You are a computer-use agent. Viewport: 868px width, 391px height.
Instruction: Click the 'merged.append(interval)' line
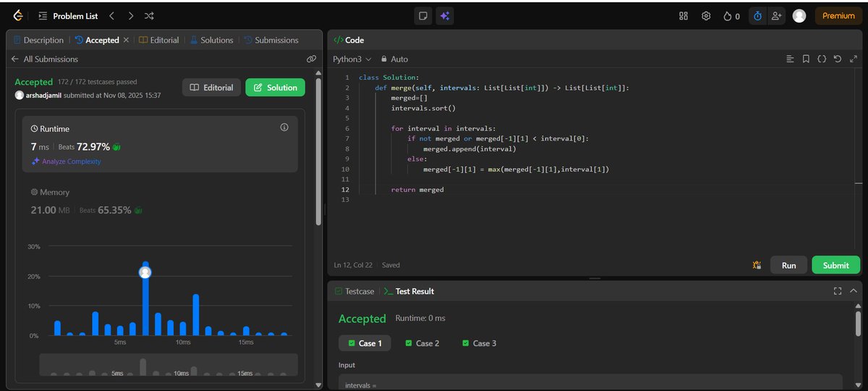[x=469, y=148]
